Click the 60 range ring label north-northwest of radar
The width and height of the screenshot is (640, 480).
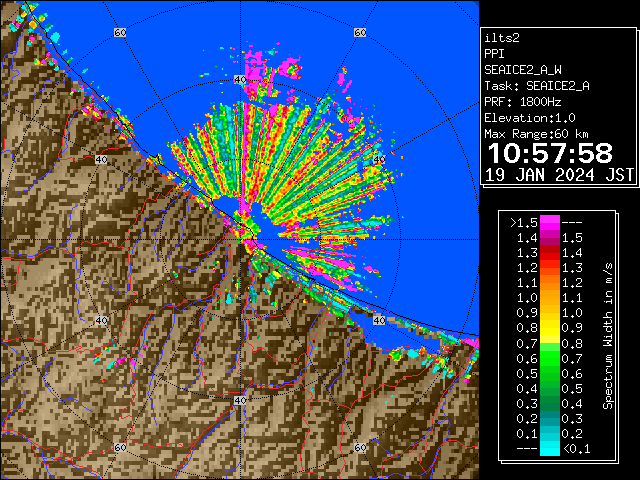point(120,32)
